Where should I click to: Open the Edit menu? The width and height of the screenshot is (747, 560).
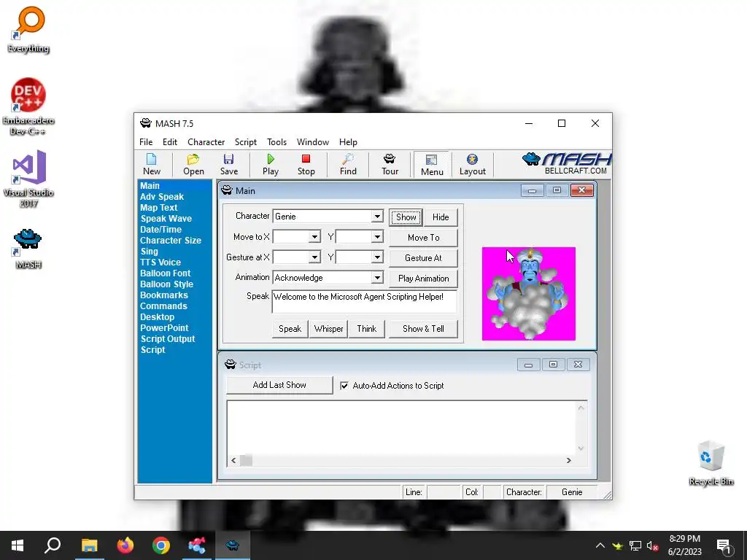click(169, 142)
